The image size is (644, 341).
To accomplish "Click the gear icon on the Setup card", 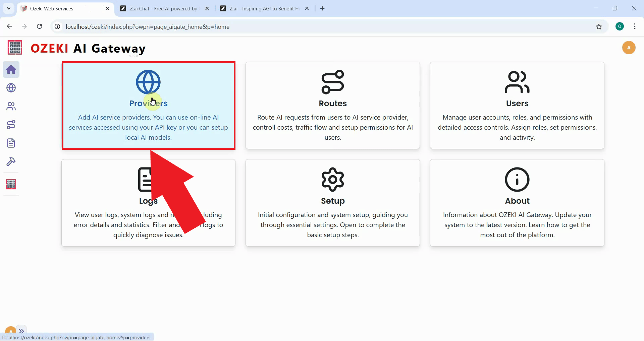I will point(332,179).
